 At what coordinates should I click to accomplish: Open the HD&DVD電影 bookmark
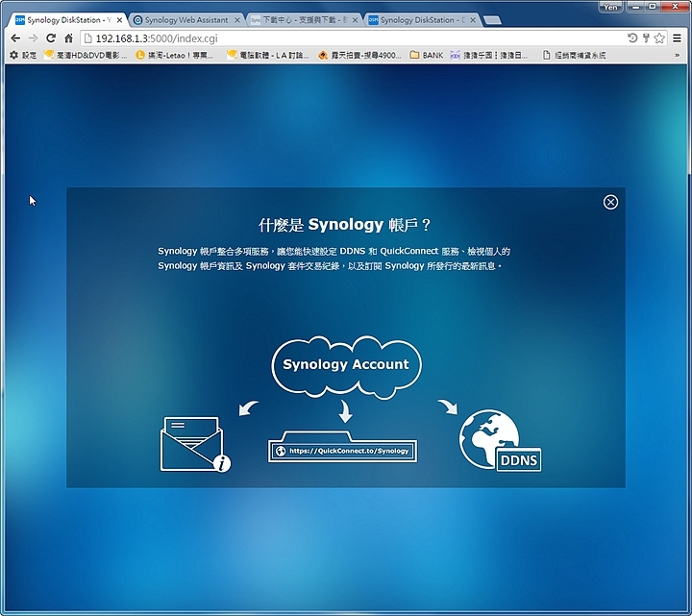86,55
